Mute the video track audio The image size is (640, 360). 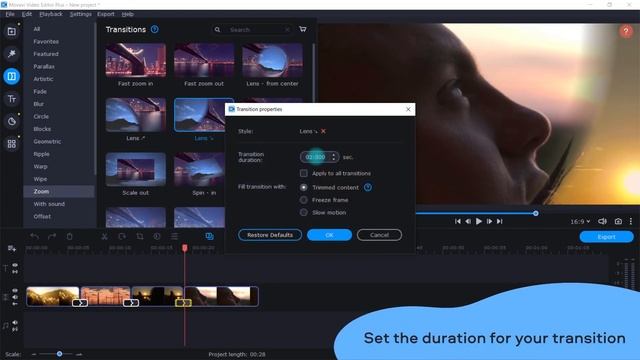[x=15, y=297]
